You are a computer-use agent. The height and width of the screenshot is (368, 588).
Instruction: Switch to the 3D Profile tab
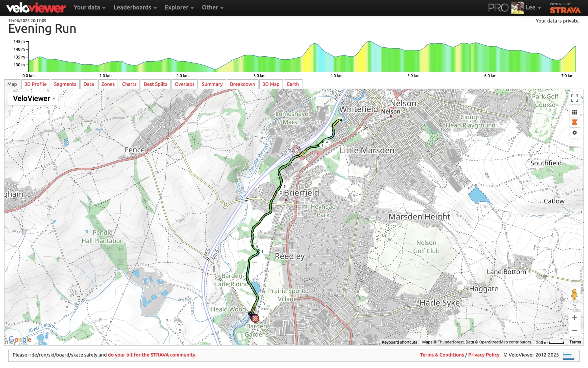pos(35,84)
